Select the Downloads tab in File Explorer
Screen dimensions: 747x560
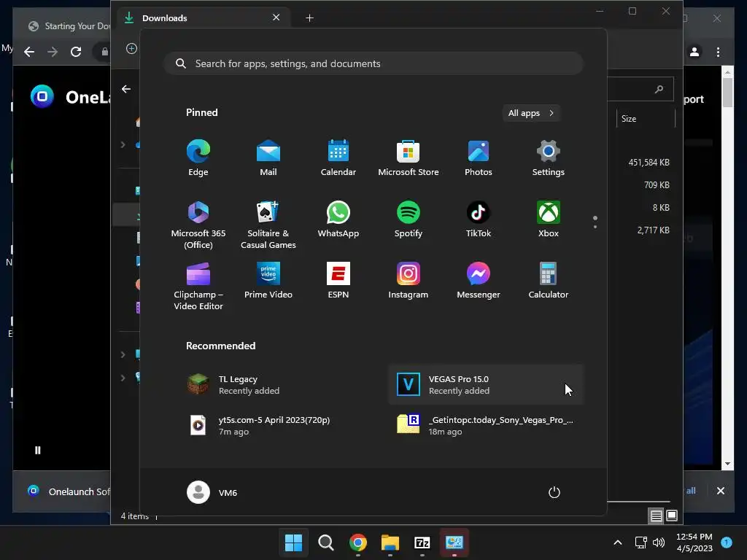coord(205,18)
